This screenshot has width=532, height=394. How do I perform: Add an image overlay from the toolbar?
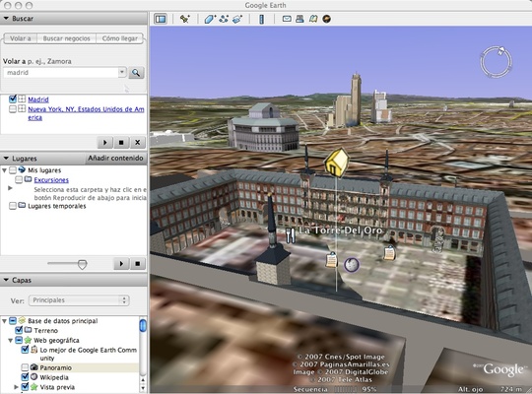tap(237, 19)
